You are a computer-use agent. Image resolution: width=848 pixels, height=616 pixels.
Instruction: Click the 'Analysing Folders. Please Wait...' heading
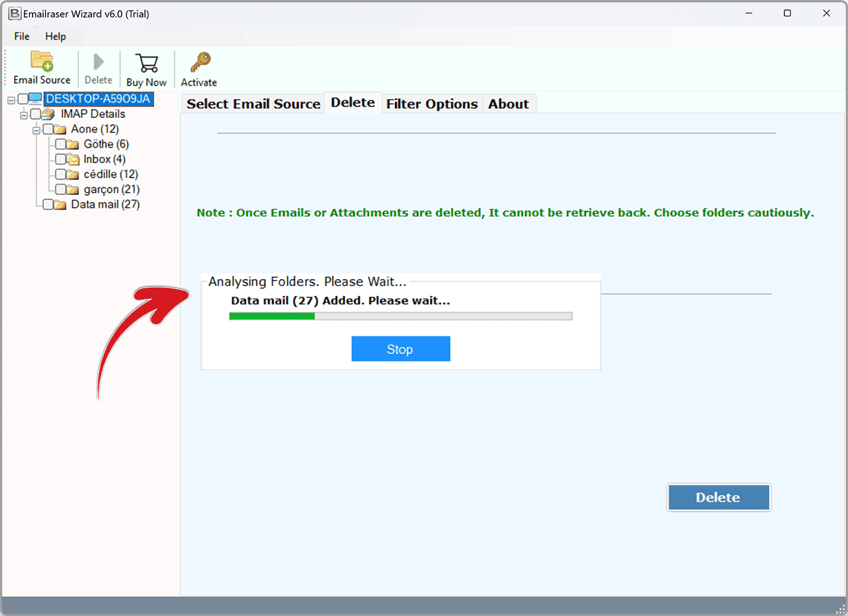click(307, 282)
